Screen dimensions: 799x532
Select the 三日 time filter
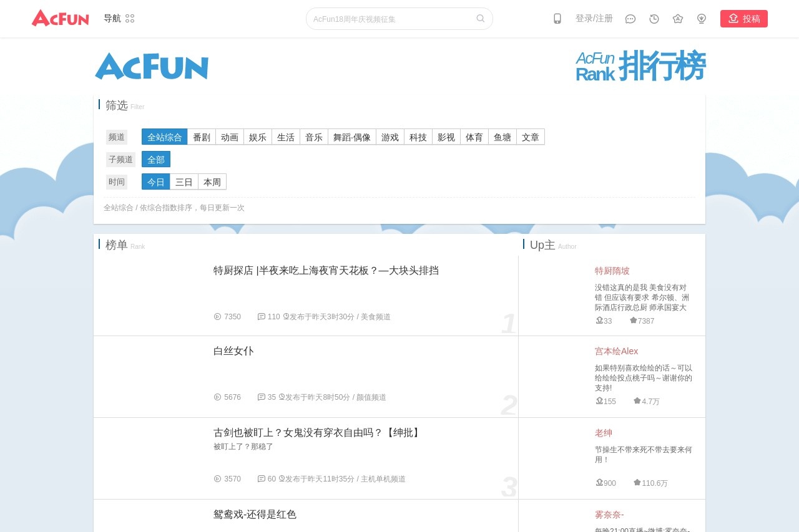[184, 181]
